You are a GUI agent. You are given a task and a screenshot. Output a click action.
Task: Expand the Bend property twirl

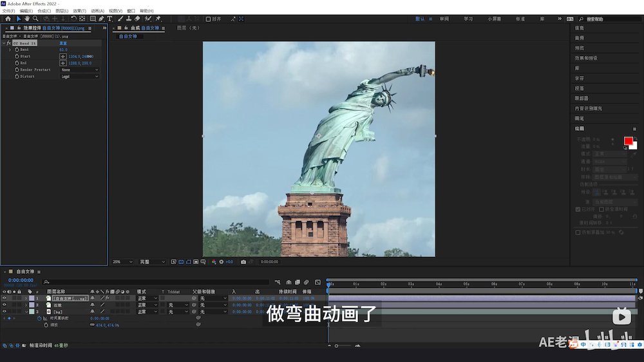pyautogui.click(x=10, y=50)
